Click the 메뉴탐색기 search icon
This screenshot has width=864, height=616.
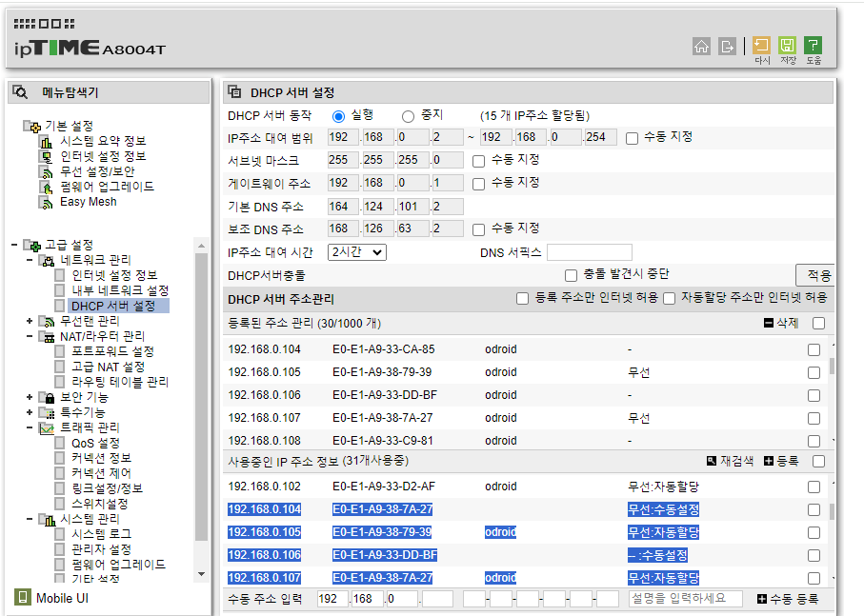click(x=20, y=92)
